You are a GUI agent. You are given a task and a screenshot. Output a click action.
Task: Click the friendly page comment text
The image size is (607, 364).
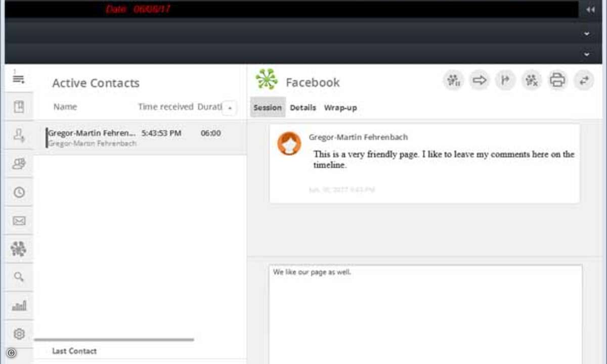point(444,159)
